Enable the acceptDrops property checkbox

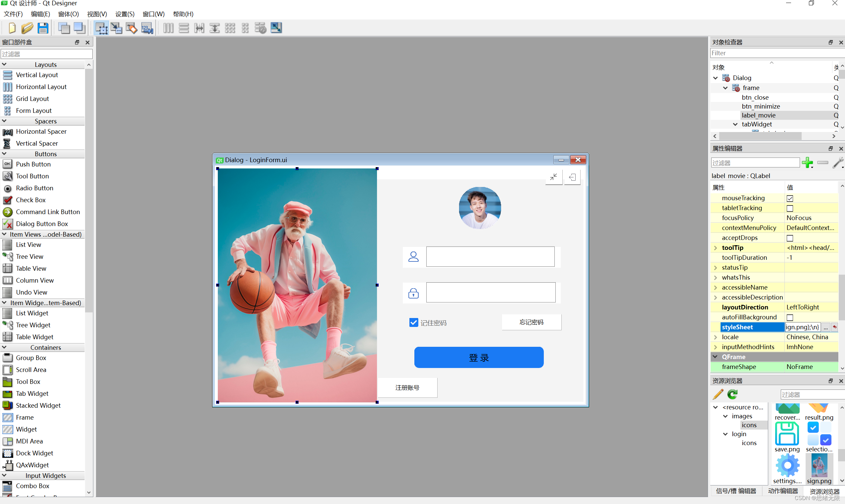click(790, 238)
